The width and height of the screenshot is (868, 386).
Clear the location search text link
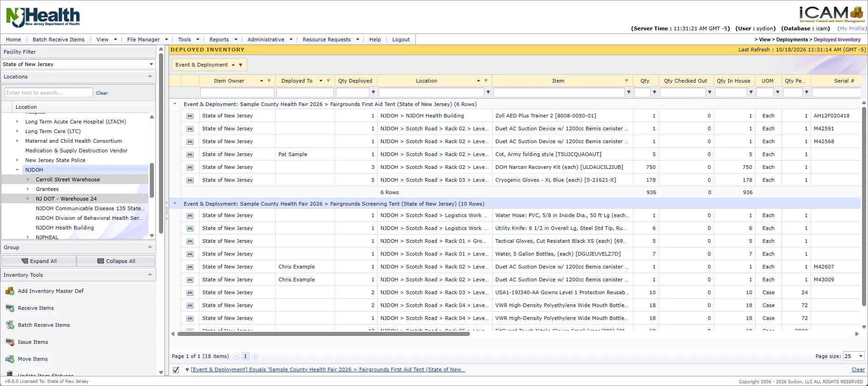coord(102,93)
